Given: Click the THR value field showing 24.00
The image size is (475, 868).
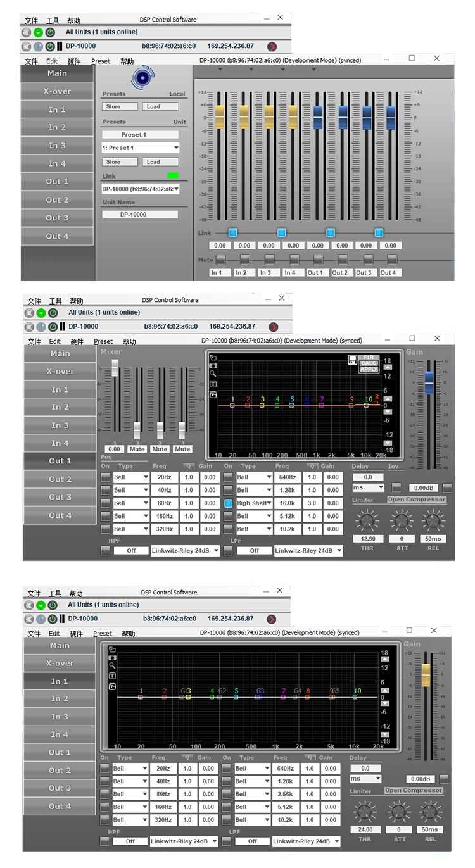Looking at the screenshot, I should [x=365, y=829].
